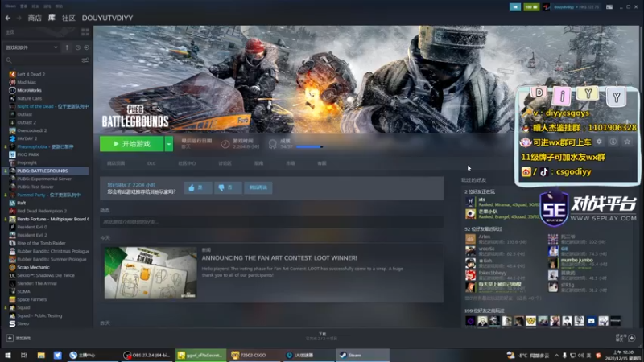Click the library search magnifier icon
The height and width of the screenshot is (362, 644).
(9, 60)
